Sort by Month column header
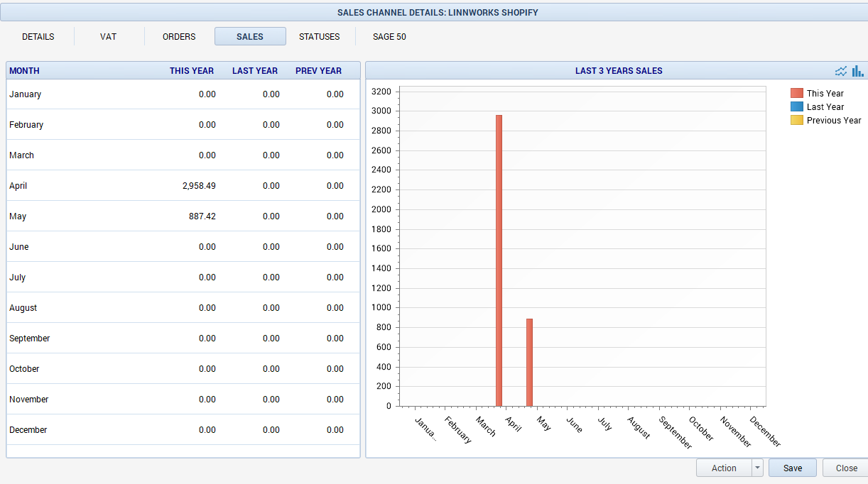Viewport: 868px width, 484px height. click(25, 71)
